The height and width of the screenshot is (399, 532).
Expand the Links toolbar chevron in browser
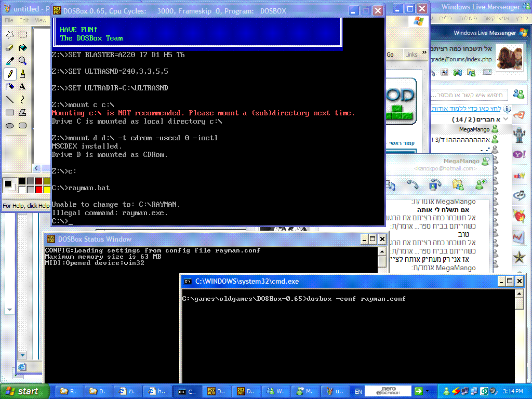point(424,52)
